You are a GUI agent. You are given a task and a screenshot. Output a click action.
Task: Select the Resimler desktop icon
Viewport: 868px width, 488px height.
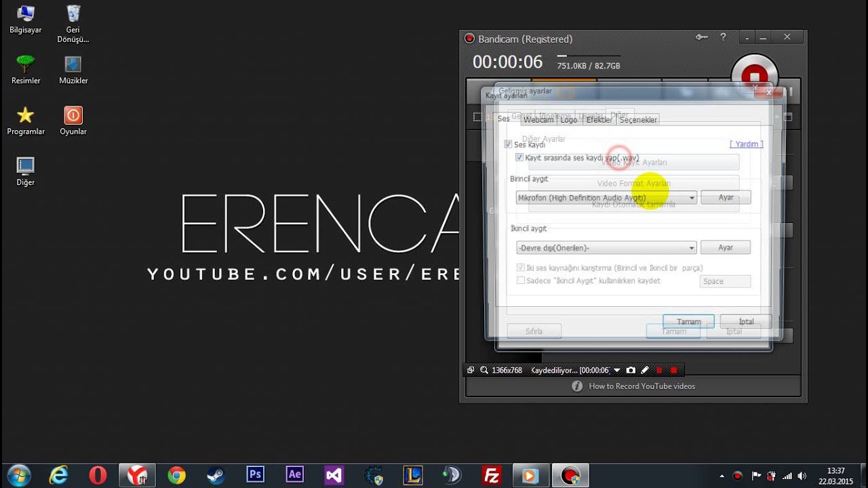coord(26,70)
